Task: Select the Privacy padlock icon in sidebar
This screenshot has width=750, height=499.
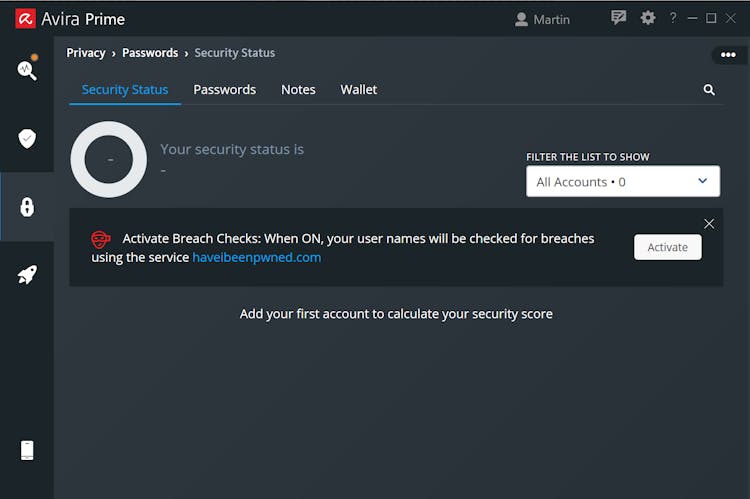Action: (27, 207)
